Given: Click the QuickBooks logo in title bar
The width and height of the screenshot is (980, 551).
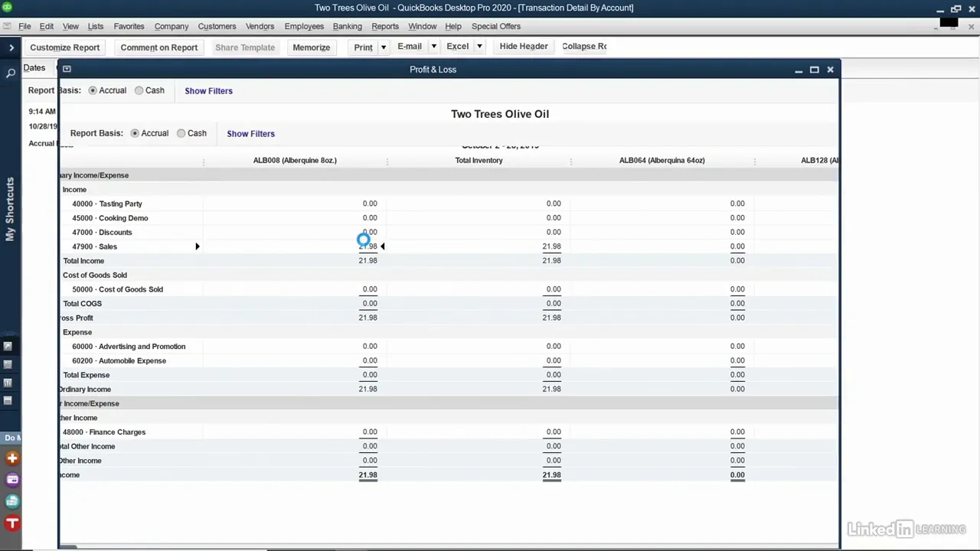Looking at the screenshot, I should click(7, 8).
